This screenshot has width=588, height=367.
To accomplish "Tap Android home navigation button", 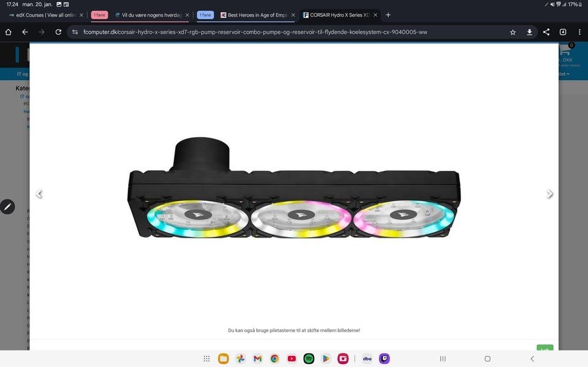I will click(x=488, y=359).
